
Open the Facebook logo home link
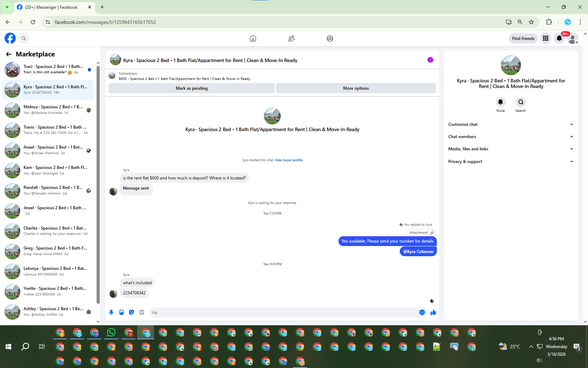click(10, 38)
